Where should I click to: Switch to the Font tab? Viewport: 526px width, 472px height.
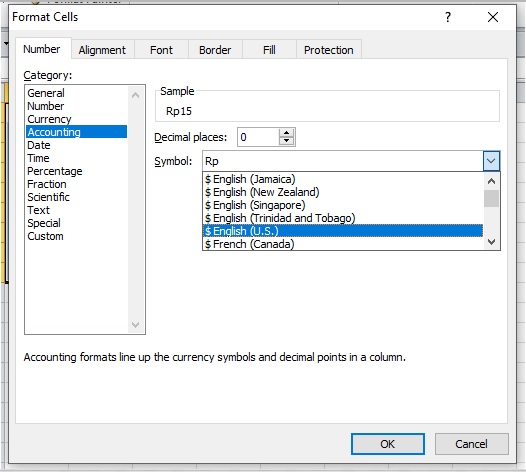[161, 50]
